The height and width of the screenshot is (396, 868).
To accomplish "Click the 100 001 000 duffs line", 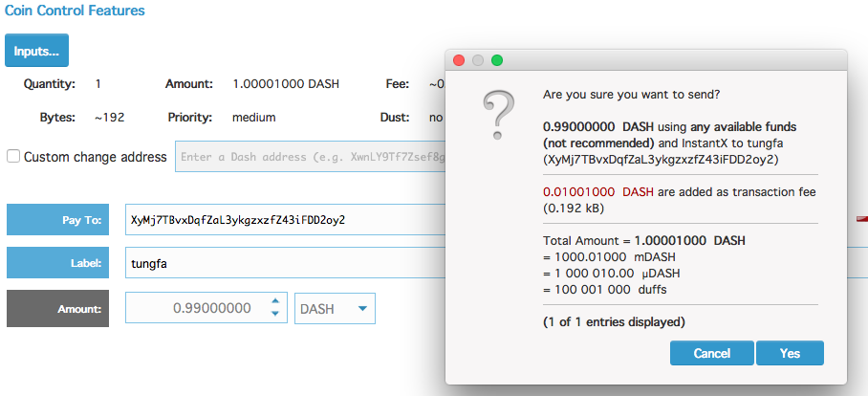I will coord(604,289).
